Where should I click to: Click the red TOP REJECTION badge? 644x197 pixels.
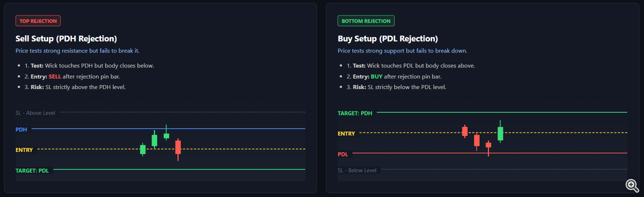[38, 21]
